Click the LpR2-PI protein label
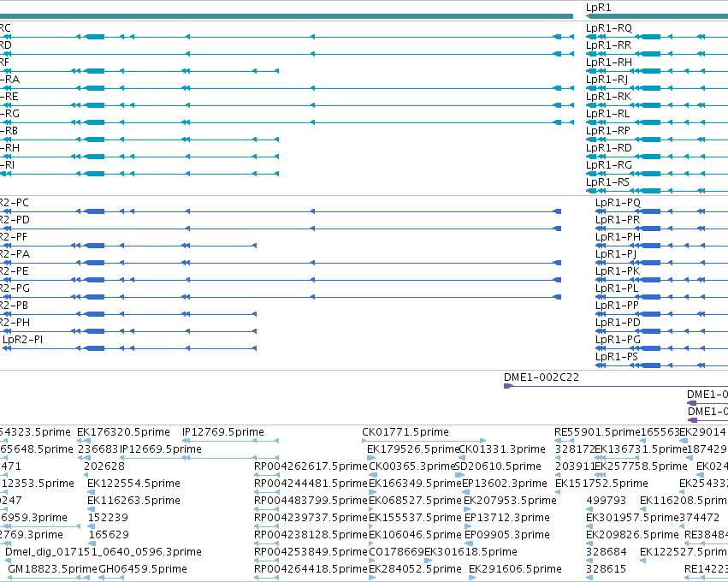The image size is (728, 582). click(23, 340)
